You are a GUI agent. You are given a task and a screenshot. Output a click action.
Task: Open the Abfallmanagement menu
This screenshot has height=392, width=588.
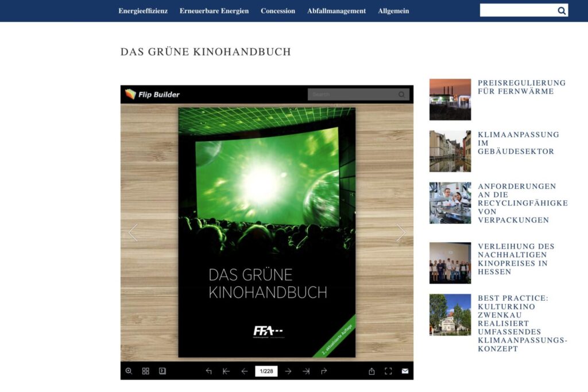(x=336, y=11)
